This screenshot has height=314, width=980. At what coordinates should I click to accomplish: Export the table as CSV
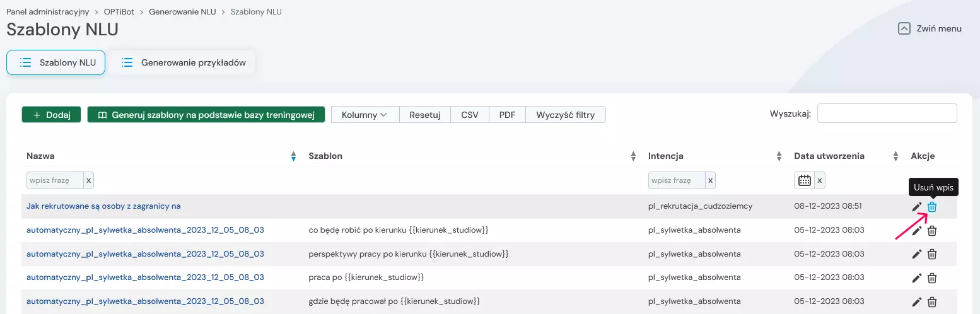(x=470, y=115)
